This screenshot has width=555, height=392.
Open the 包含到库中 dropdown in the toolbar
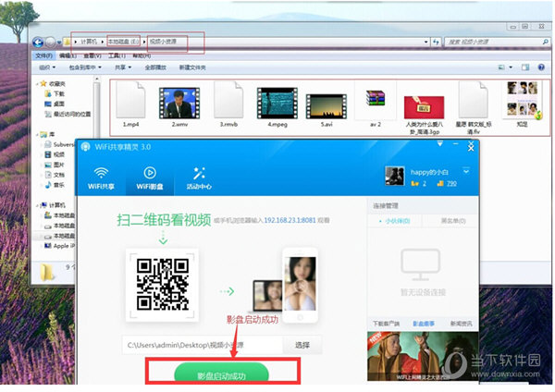pos(85,67)
